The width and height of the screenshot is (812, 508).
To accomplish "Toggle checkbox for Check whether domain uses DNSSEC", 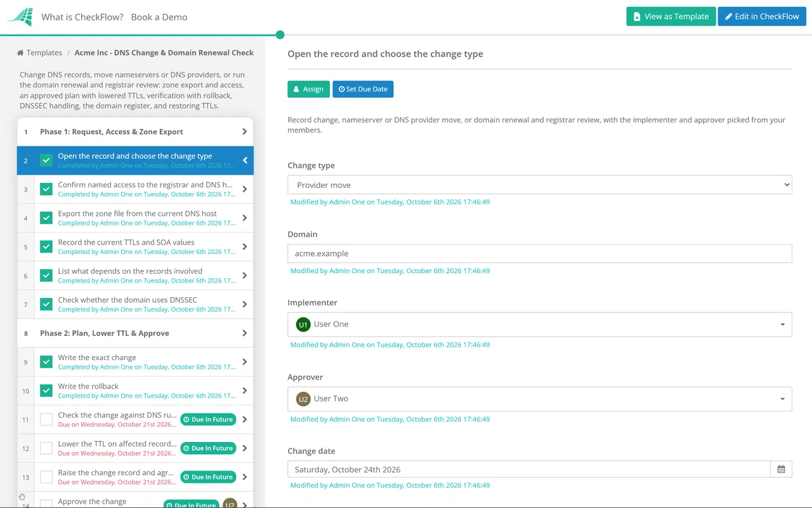I will (x=46, y=304).
